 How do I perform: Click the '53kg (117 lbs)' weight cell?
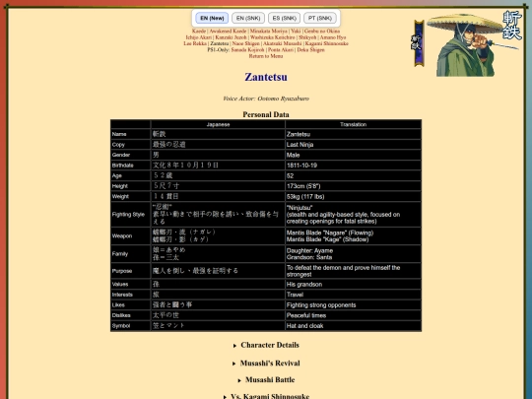(x=354, y=196)
